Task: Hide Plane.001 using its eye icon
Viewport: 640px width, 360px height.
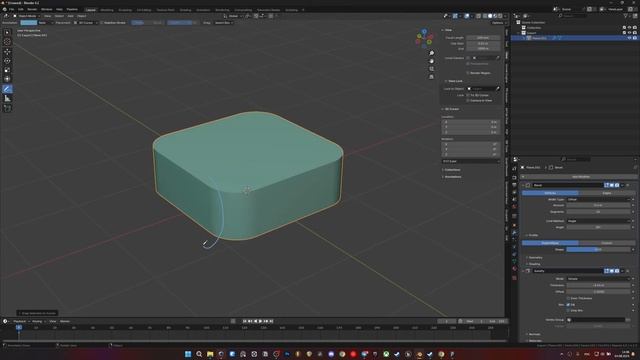Action: coord(629,38)
